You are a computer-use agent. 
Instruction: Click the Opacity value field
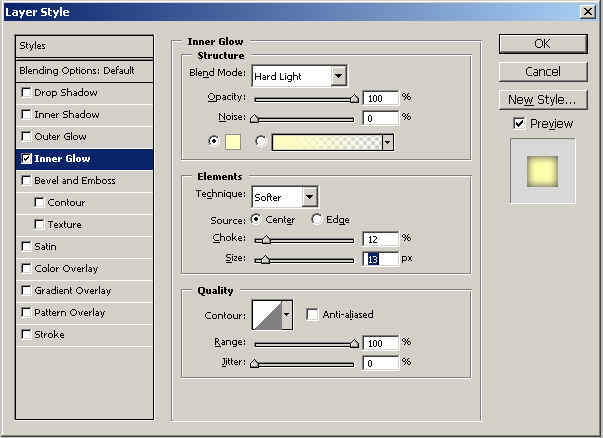pyautogui.click(x=380, y=98)
